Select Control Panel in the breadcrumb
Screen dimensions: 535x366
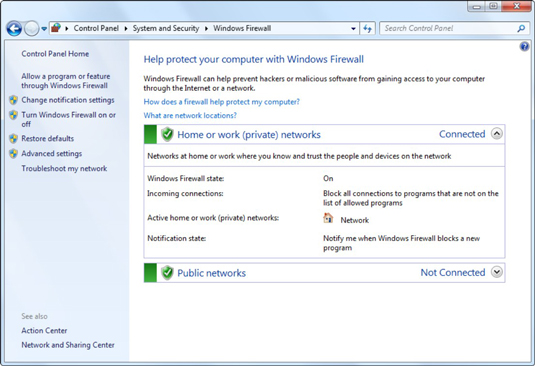pos(96,28)
